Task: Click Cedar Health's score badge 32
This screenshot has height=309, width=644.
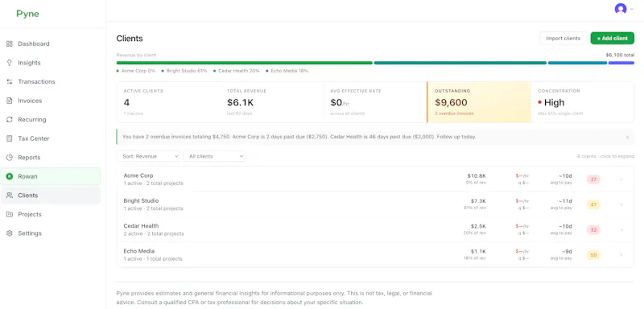Action: tap(593, 230)
